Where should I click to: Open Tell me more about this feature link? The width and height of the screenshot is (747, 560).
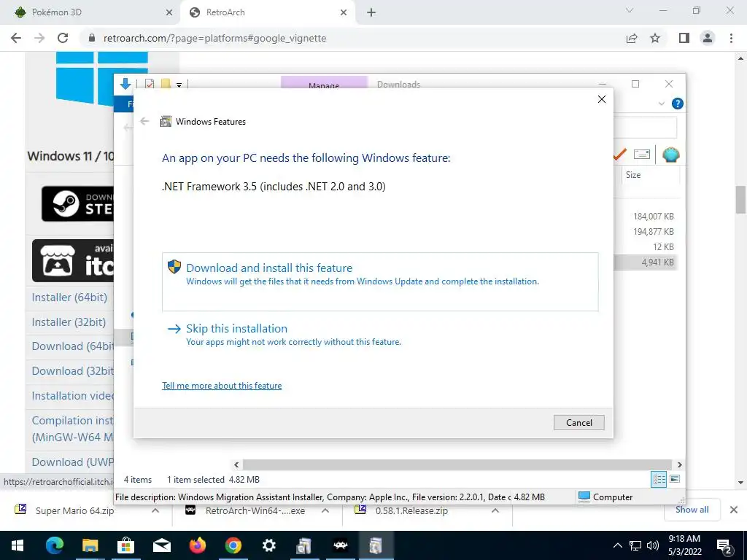click(222, 386)
